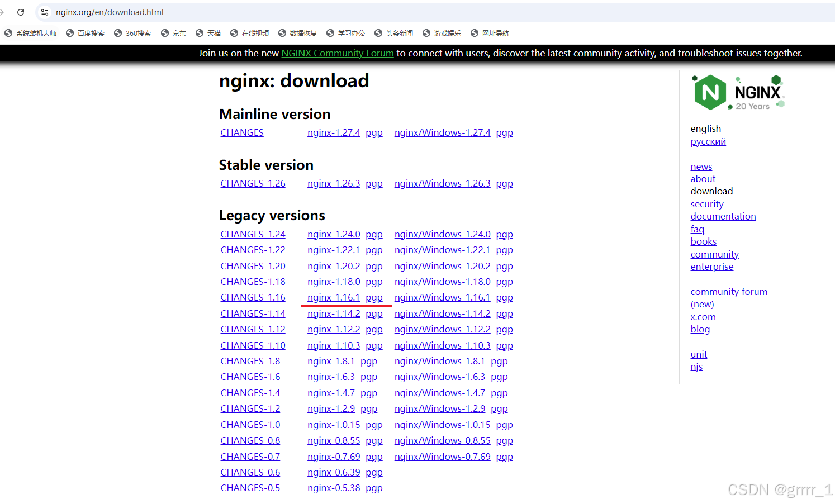Focus the address bar URL field
This screenshot has width=835, height=504.
[436, 12]
